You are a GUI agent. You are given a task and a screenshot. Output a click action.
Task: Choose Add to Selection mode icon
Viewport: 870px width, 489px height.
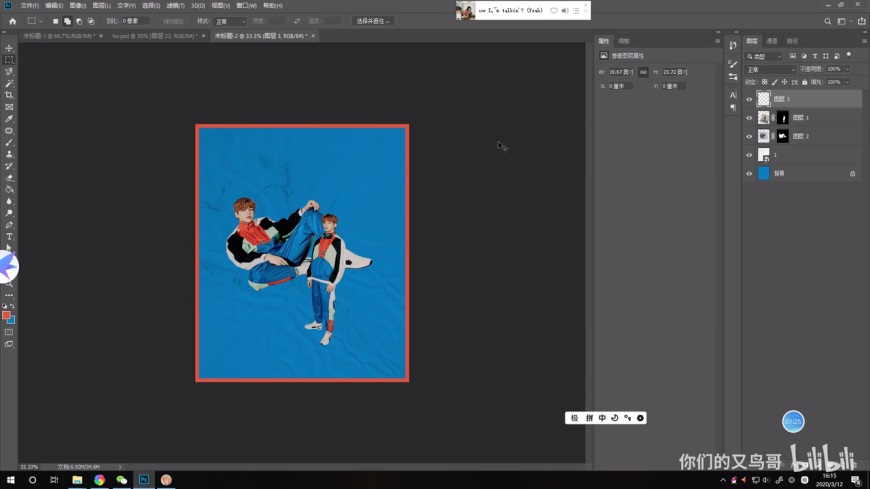(x=67, y=21)
